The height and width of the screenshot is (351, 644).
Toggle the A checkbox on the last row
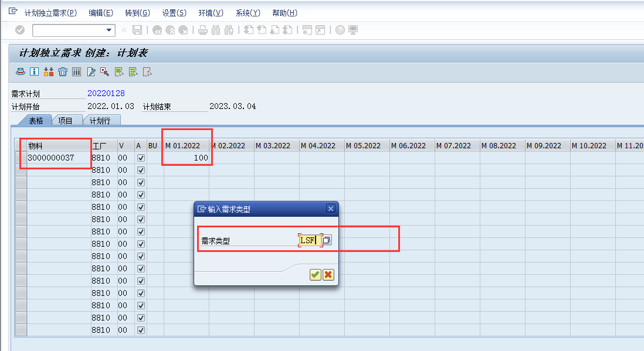(x=140, y=330)
